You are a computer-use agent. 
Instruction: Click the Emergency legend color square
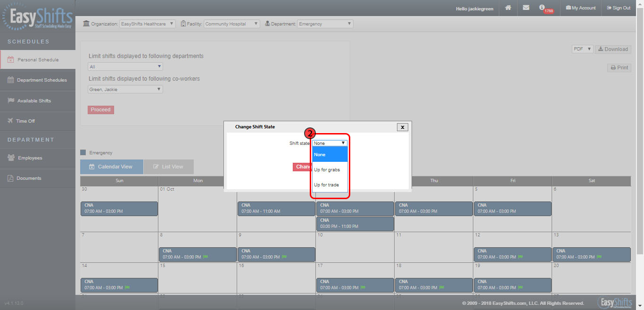(x=83, y=152)
